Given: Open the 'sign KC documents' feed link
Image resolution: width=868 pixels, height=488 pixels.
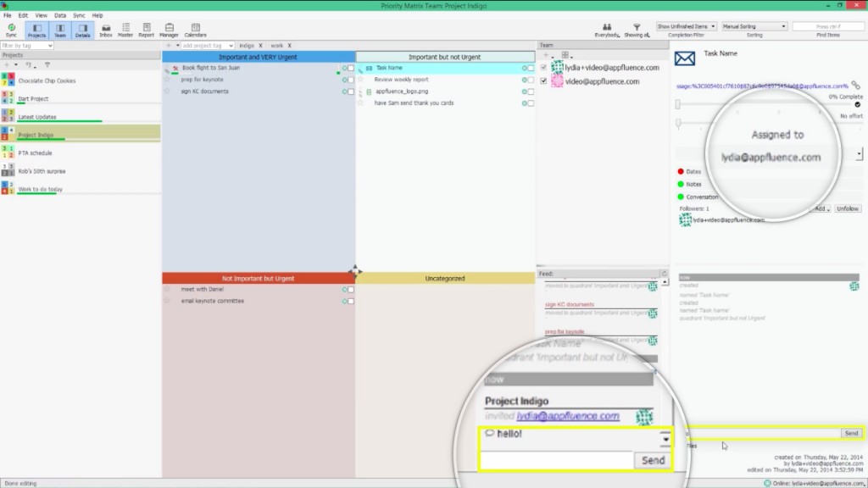Looking at the screenshot, I should pyautogui.click(x=569, y=304).
